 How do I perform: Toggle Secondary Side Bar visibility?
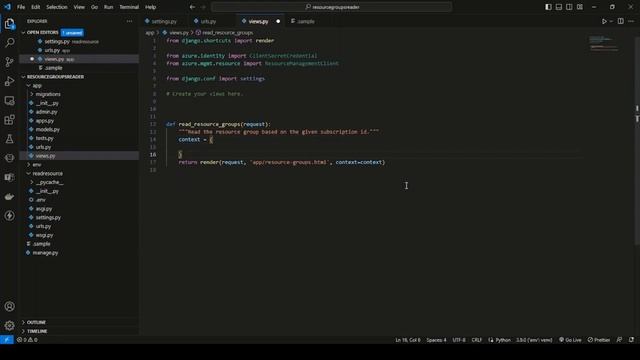[569, 7]
